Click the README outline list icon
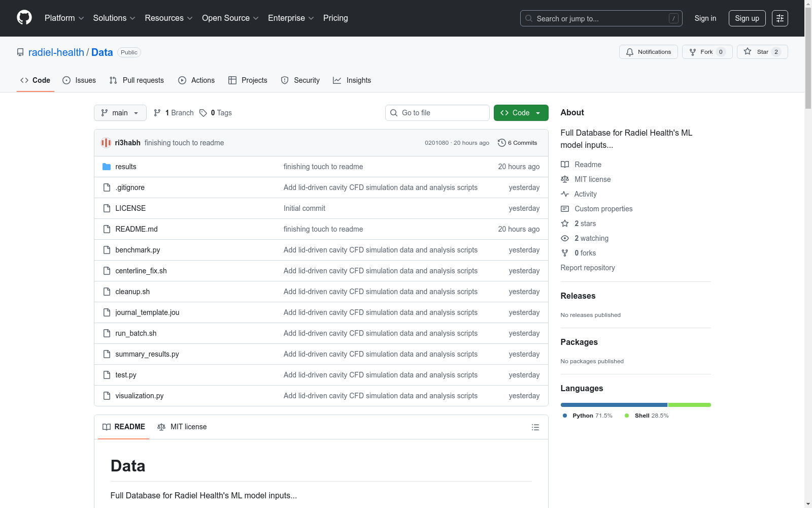Image resolution: width=812 pixels, height=508 pixels. click(x=535, y=427)
